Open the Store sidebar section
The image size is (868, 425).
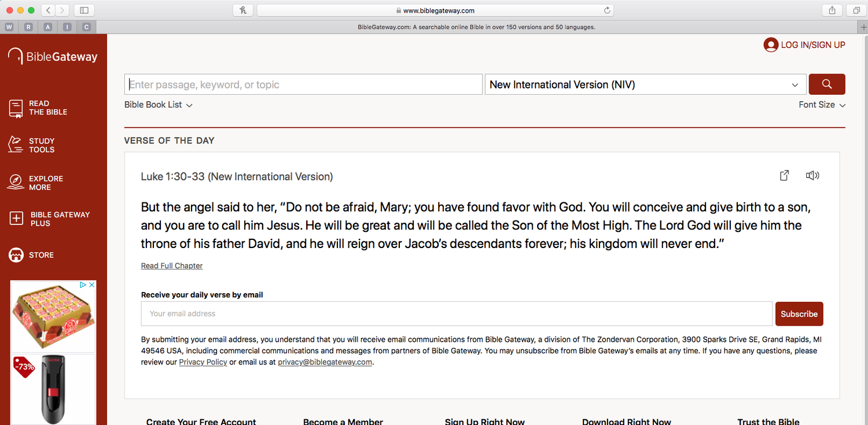point(31,255)
